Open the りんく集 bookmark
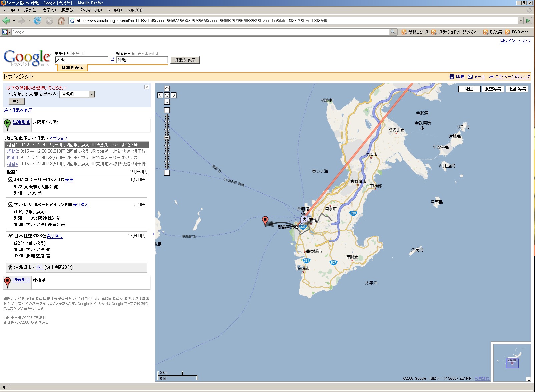The height and width of the screenshot is (392, 535). pyautogui.click(x=493, y=32)
